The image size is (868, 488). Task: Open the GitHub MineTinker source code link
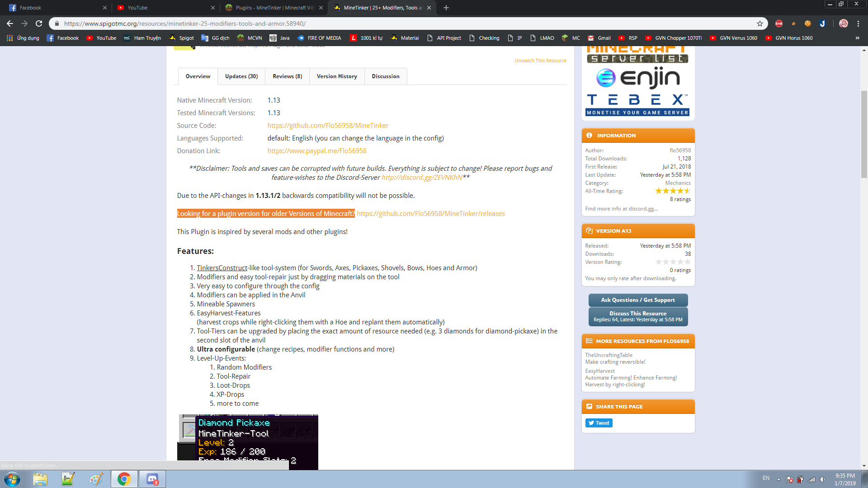pos(328,126)
